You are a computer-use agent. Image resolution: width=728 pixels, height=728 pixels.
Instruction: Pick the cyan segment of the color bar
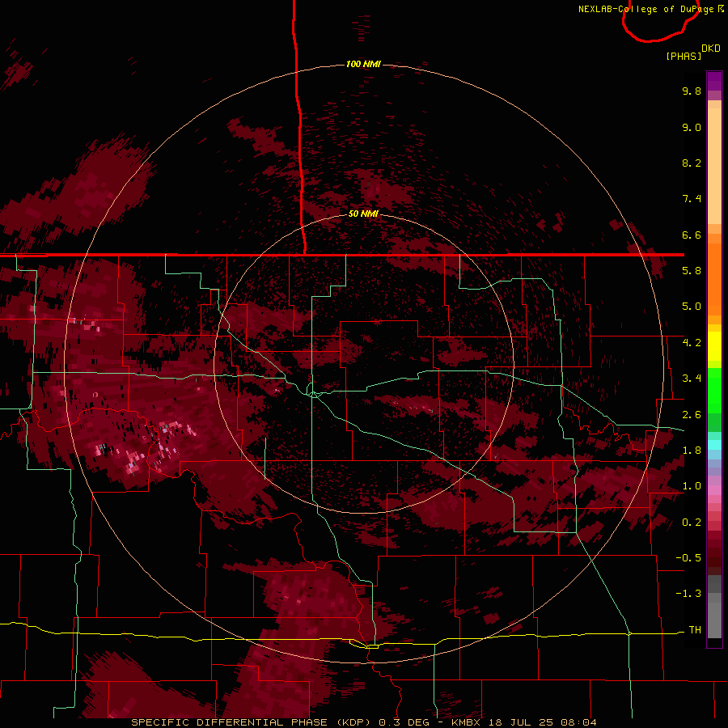pos(714,445)
